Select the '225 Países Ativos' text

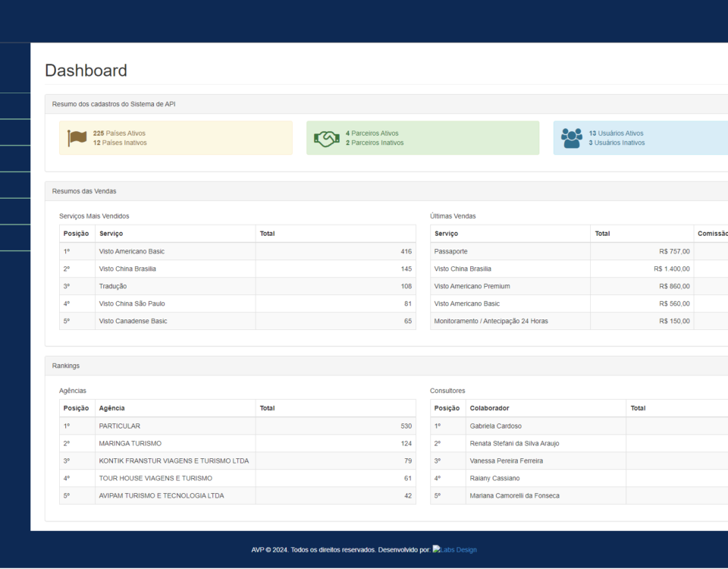[x=119, y=134]
